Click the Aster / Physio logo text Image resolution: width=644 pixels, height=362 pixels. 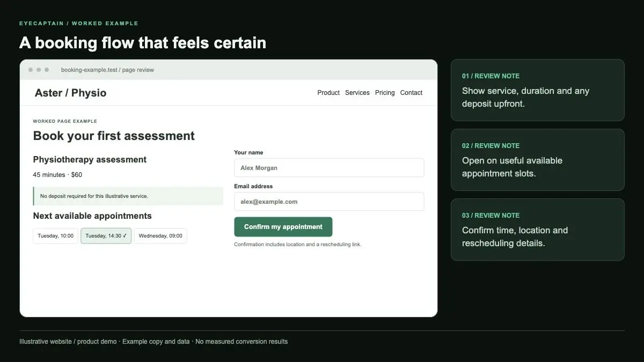point(70,93)
